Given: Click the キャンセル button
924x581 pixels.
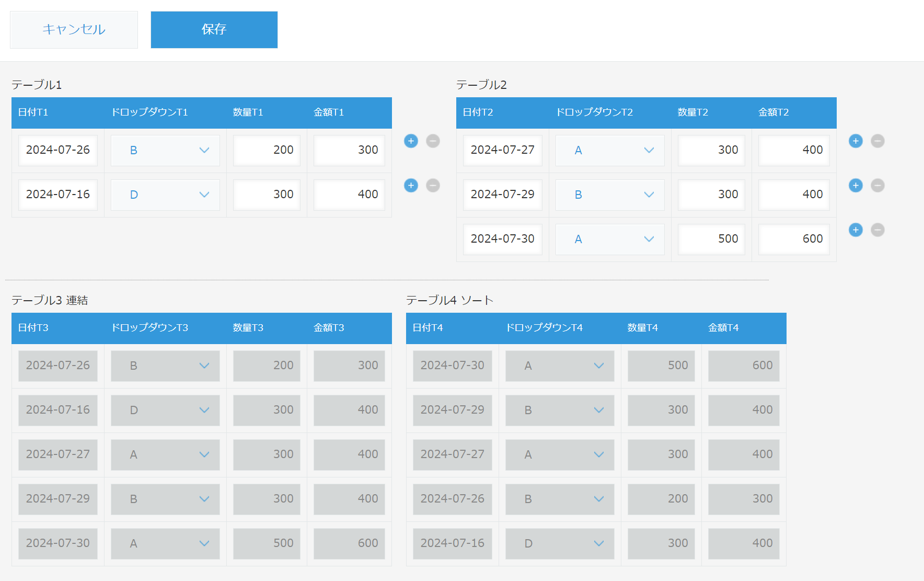Looking at the screenshot, I should [x=74, y=30].
